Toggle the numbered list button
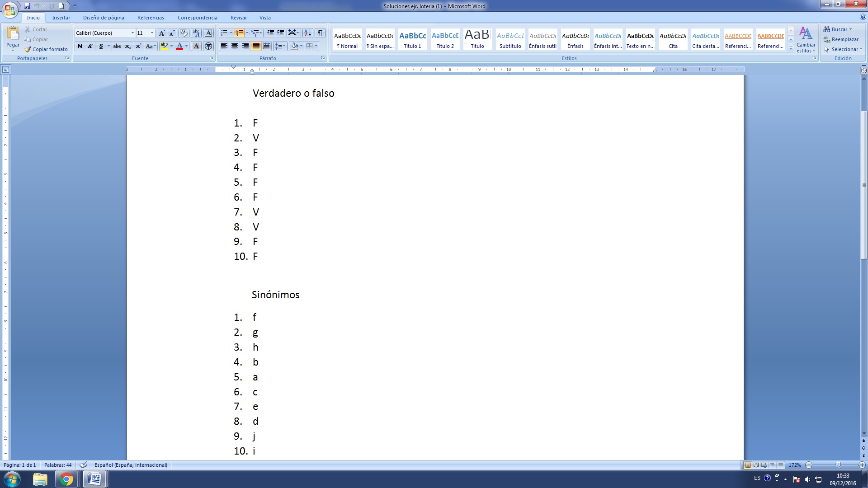 click(x=240, y=33)
